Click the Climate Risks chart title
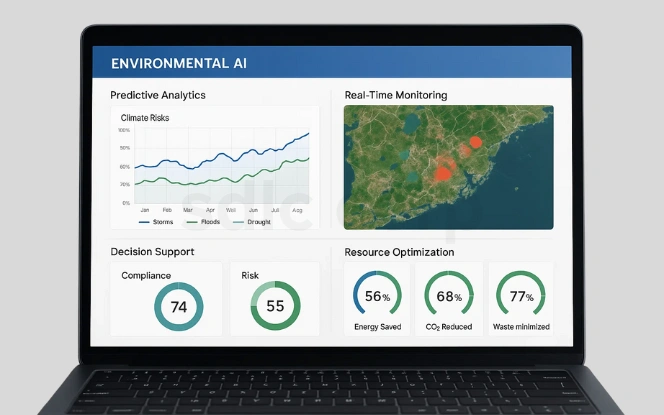 (x=146, y=118)
